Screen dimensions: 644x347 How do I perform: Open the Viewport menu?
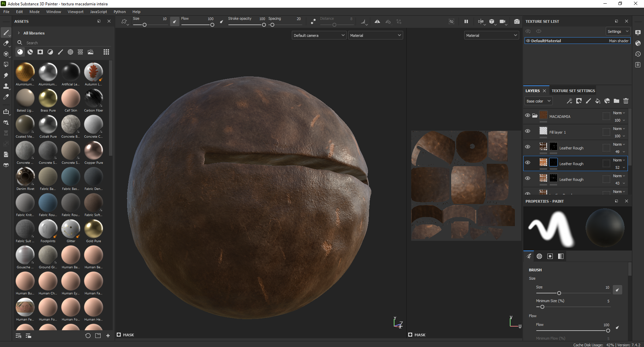point(75,12)
